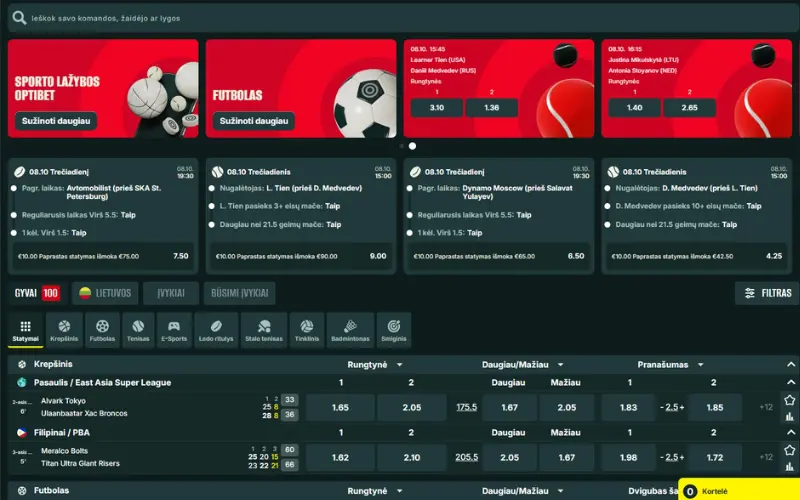The height and width of the screenshot is (500, 800).
Task: Bet 1.72 handicap on Titan Ultra Giant Risers
Action: tap(715, 457)
